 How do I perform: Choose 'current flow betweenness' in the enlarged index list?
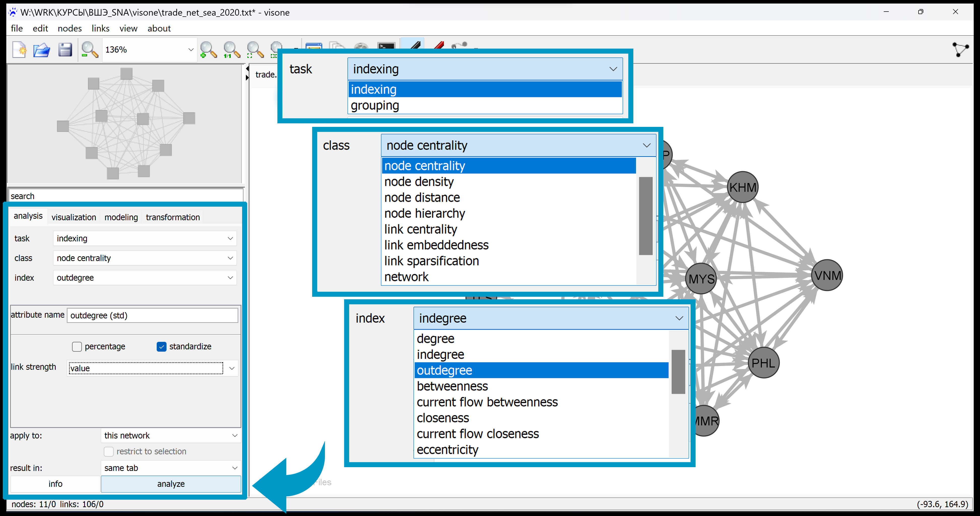pyautogui.click(x=541, y=402)
